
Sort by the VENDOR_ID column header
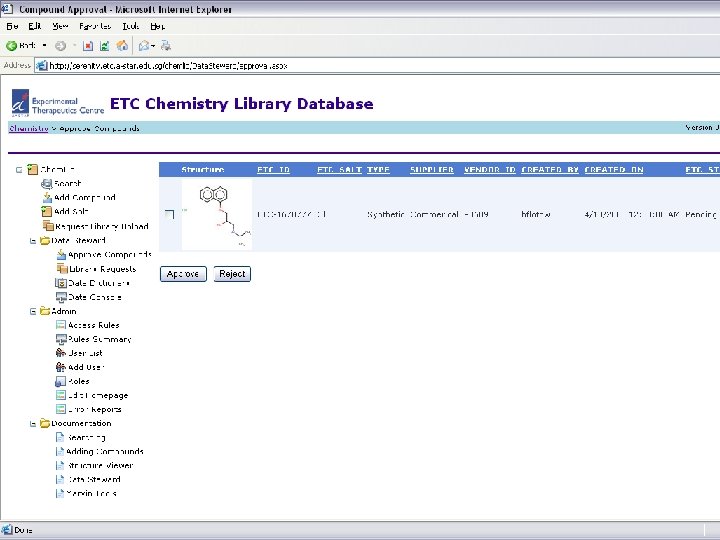click(489, 170)
